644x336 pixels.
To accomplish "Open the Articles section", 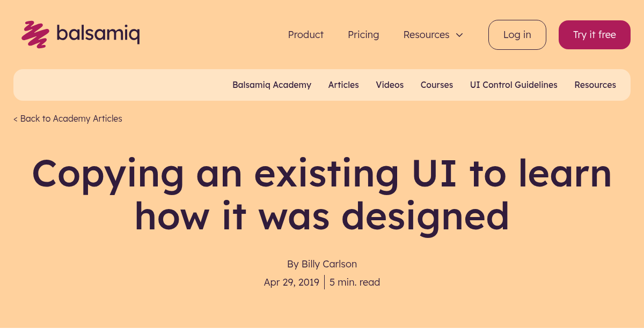I will [x=343, y=85].
